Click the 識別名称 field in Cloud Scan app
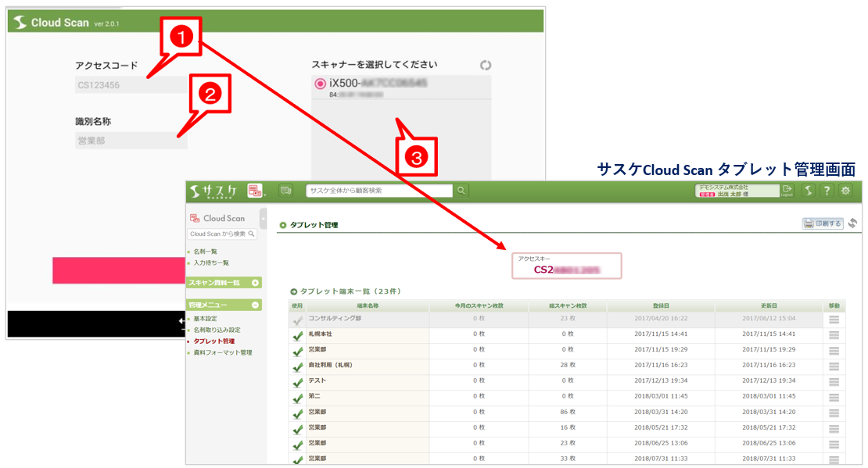Viewport: 868px width, 468px height. 131,141
